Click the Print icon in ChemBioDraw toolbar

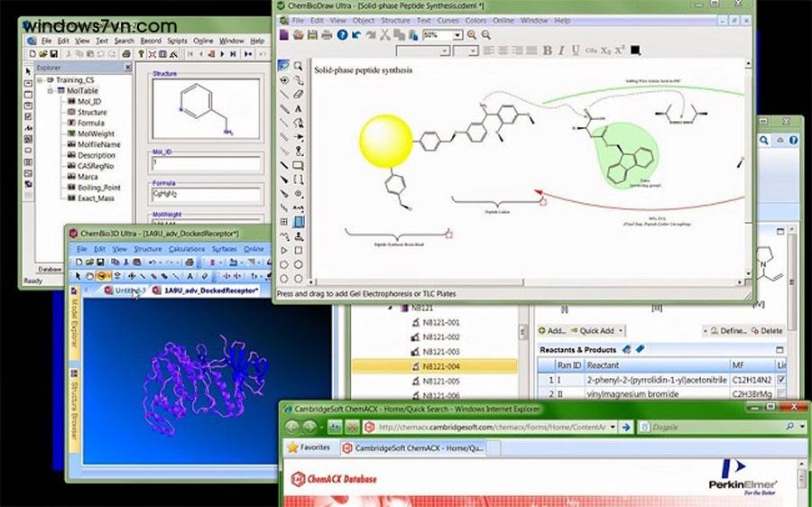[327, 35]
